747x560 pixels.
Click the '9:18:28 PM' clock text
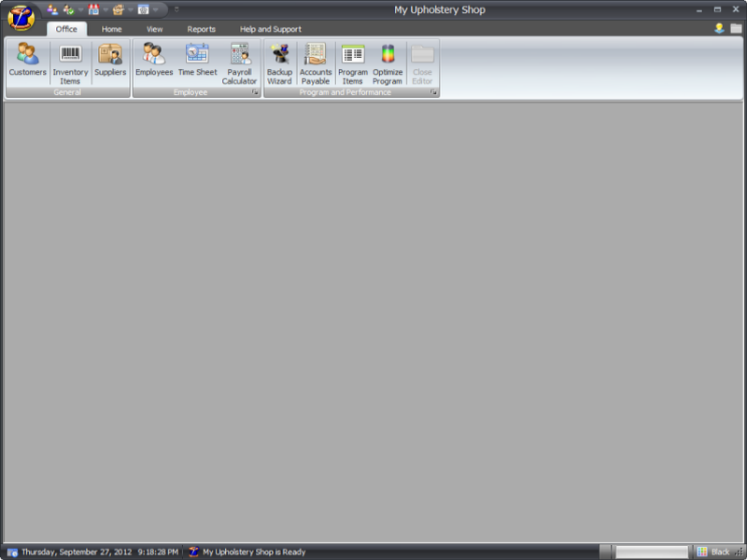click(158, 552)
